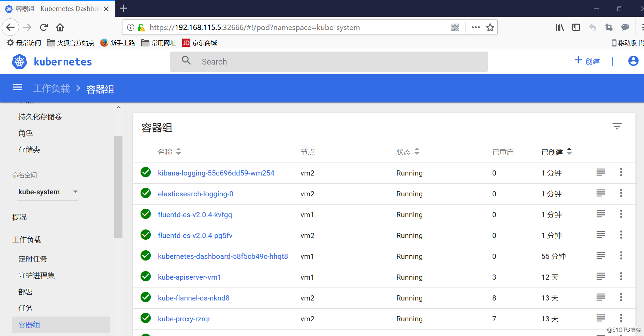
Task: Select 角色 in the sidebar
Action: pyautogui.click(x=26, y=133)
